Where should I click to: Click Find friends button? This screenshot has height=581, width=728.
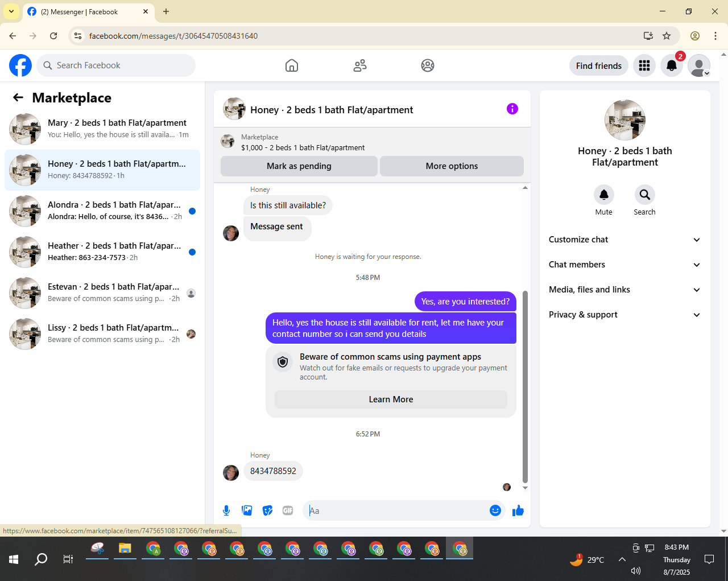[x=599, y=65]
